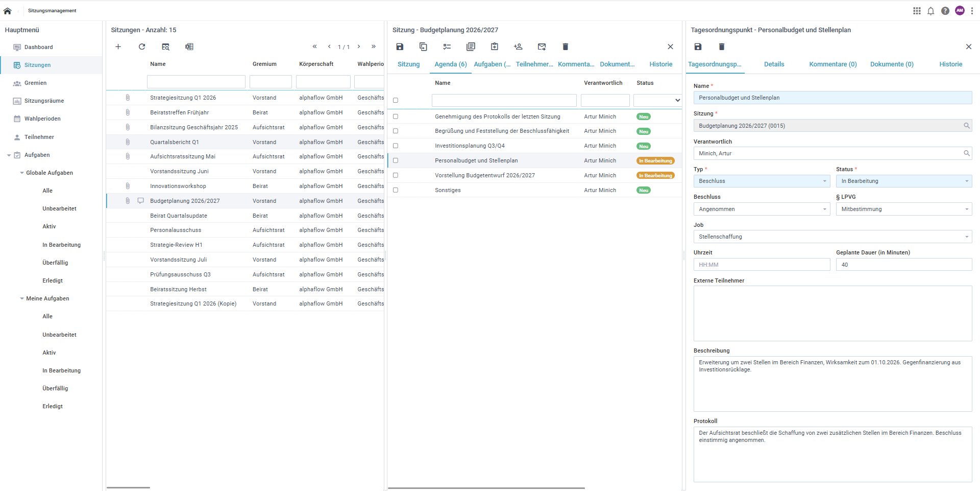Refresh the Sitzungen list
The width and height of the screenshot is (980, 491).
pos(142,46)
